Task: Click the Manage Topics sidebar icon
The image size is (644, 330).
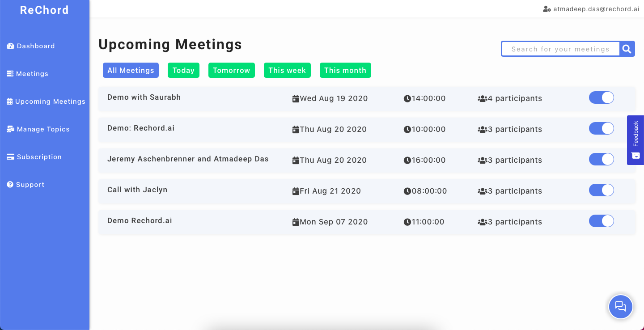Action: click(x=11, y=129)
